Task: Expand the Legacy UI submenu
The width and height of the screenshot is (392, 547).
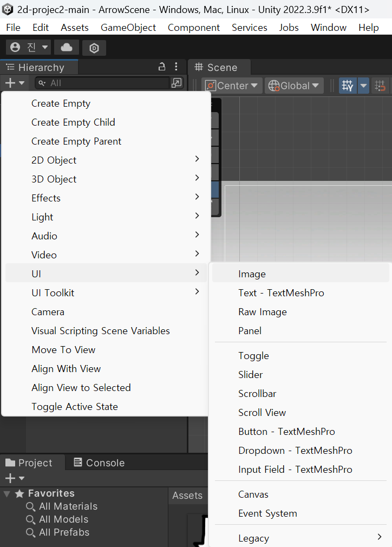Action: click(300, 538)
